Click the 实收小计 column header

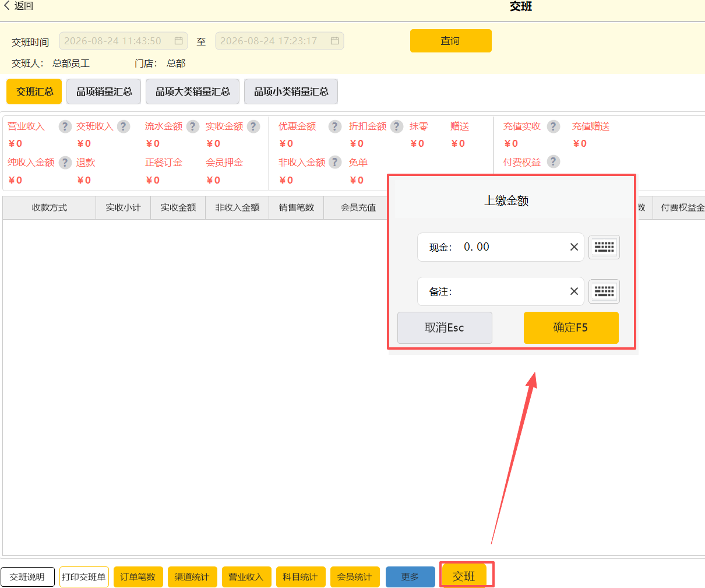(x=124, y=208)
